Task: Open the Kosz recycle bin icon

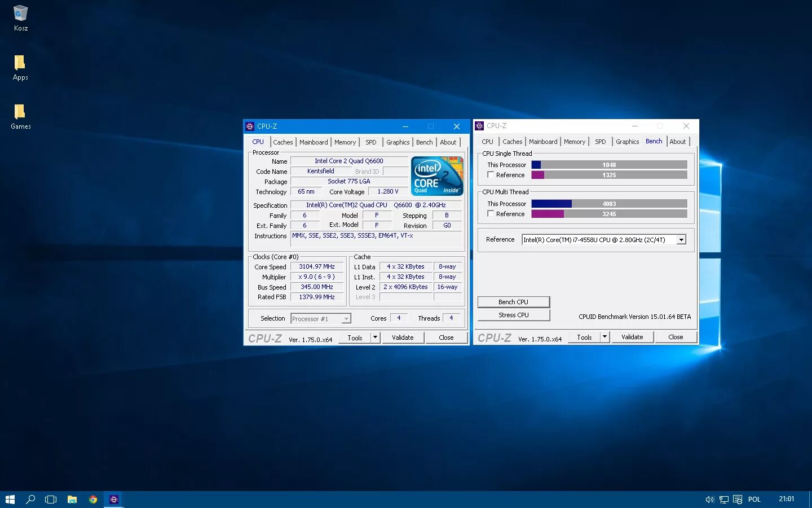Action: 20,18
